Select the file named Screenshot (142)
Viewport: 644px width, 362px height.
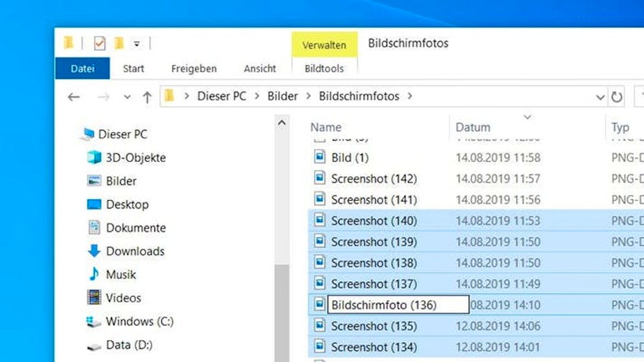[374, 179]
